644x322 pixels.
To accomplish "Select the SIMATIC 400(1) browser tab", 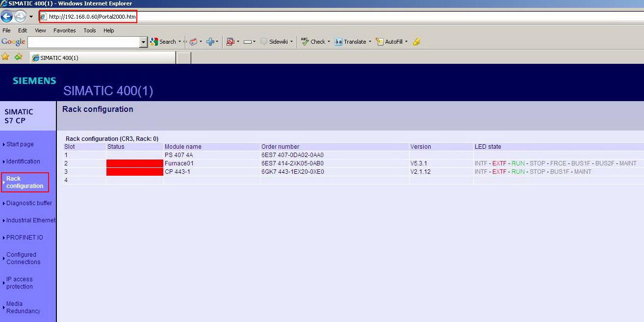I will click(102, 57).
